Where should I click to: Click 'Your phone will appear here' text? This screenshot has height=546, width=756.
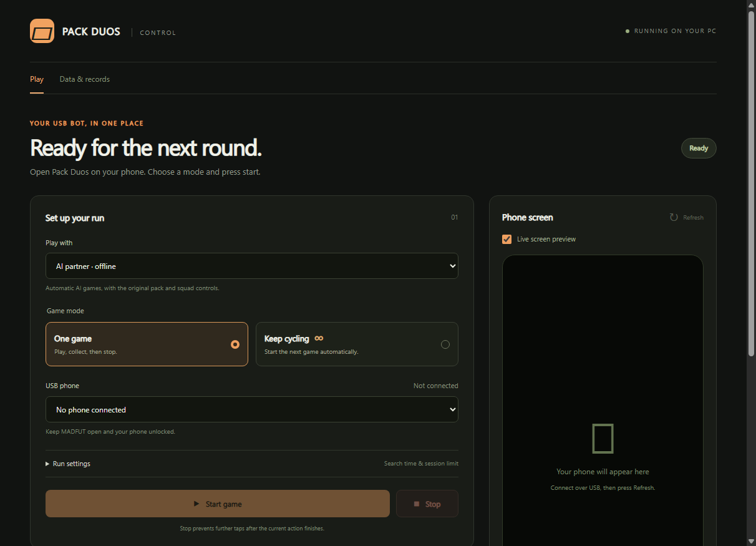603,472
